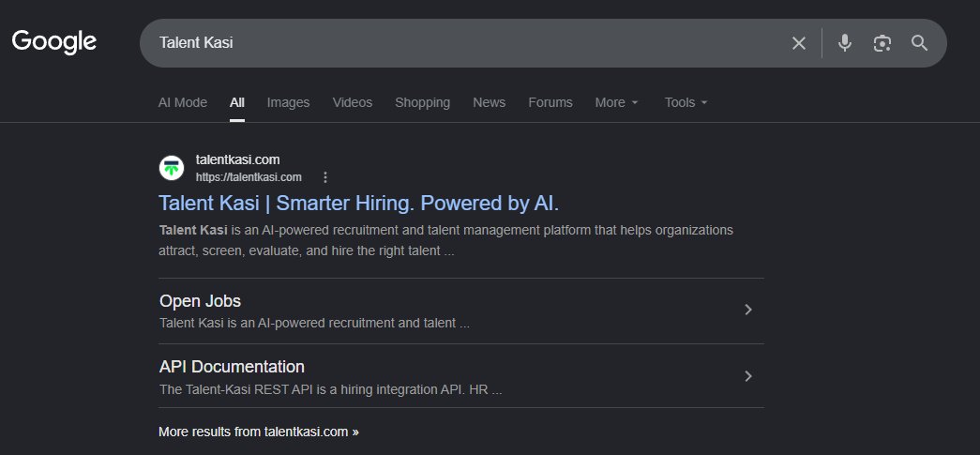Expand the chevron on Open Jobs row
980x455 pixels.
[x=748, y=310]
